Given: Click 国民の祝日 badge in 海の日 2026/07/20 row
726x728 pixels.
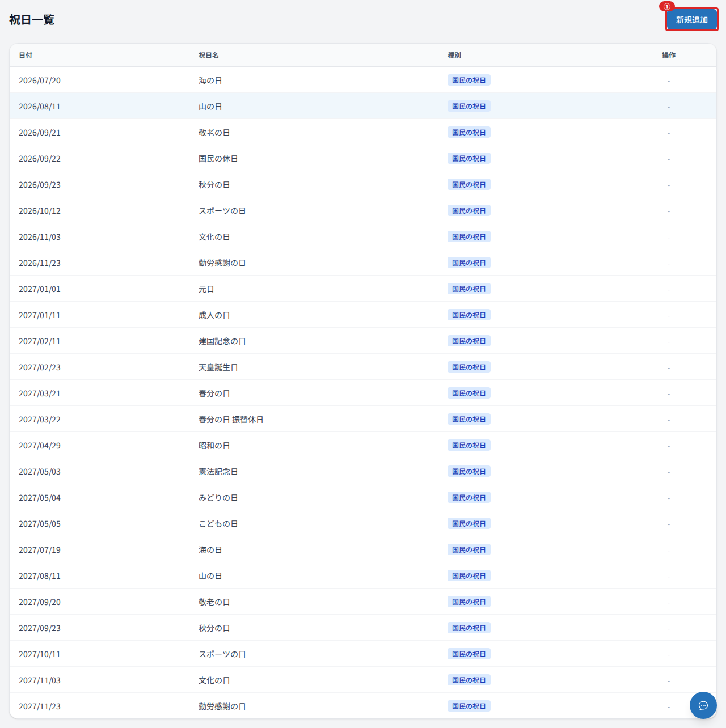Looking at the screenshot, I should (x=469, y=81).
